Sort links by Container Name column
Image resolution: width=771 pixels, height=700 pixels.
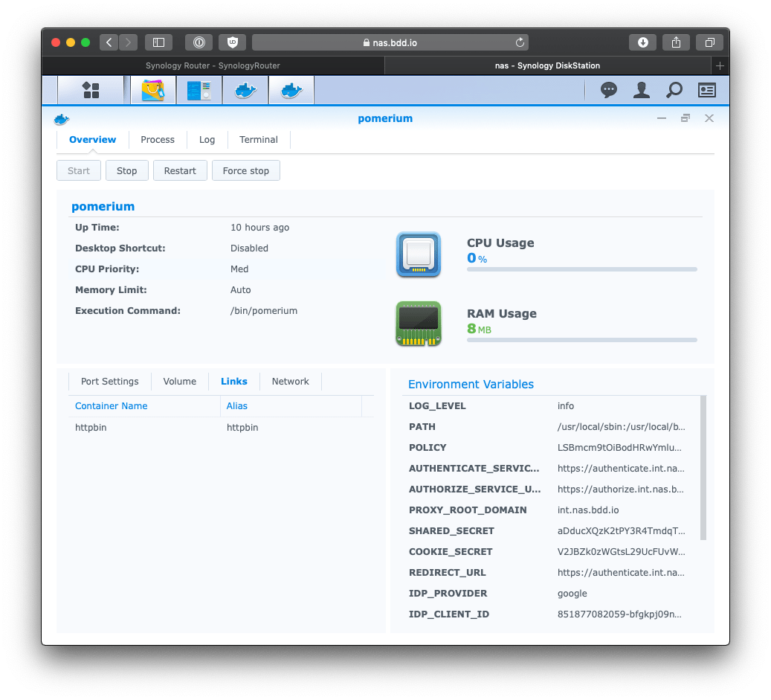pyautogui.click(x=111, y=405)
